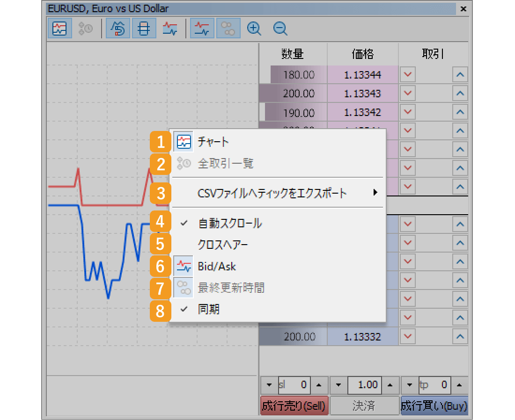Click the 190.00 volume cell
Image resolution: width=515 pixels, height=420 pixels.
(x=293, y=112)
